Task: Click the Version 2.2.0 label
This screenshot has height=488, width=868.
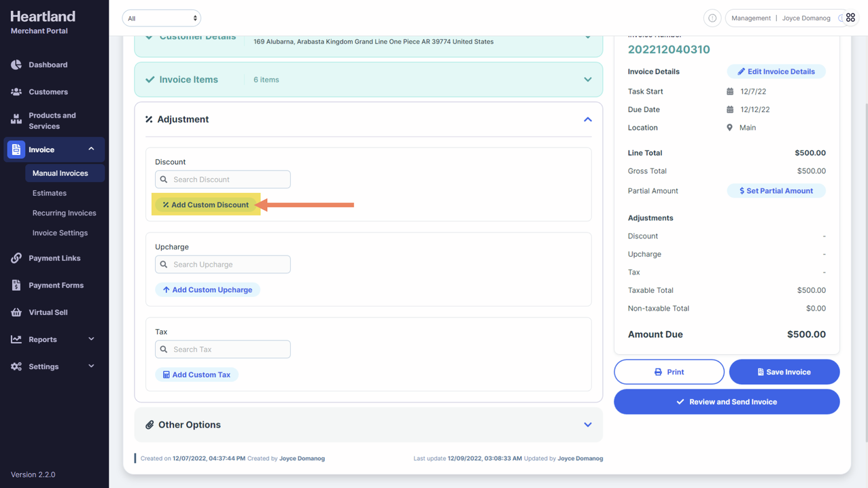Action: 33,474
